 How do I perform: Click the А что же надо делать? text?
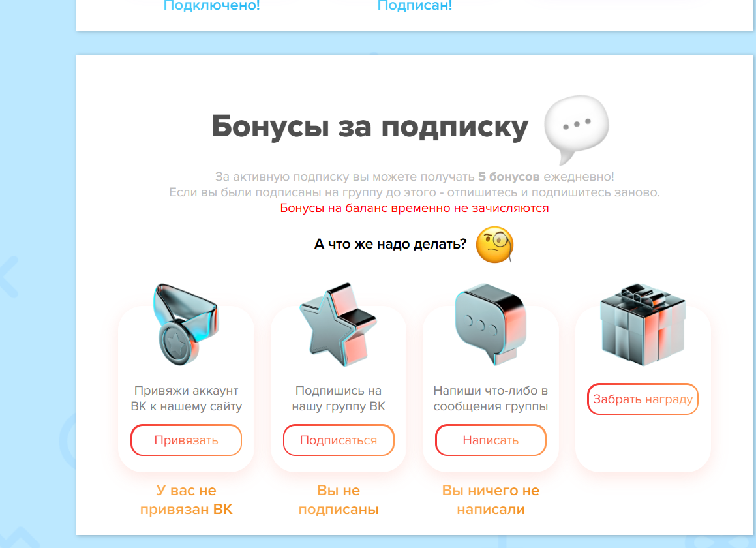click(x=391, y=244)
